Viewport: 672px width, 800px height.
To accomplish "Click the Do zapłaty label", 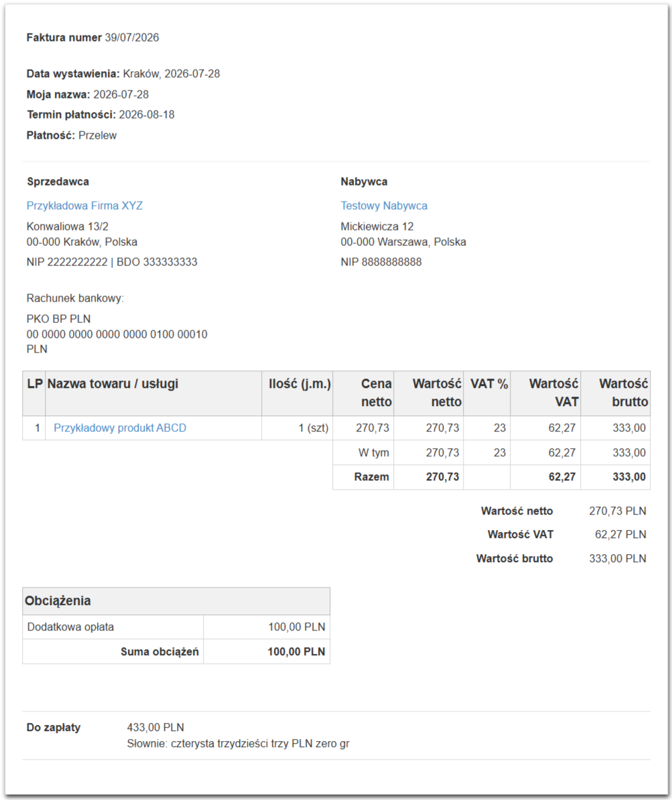I will tap(54, 728).
